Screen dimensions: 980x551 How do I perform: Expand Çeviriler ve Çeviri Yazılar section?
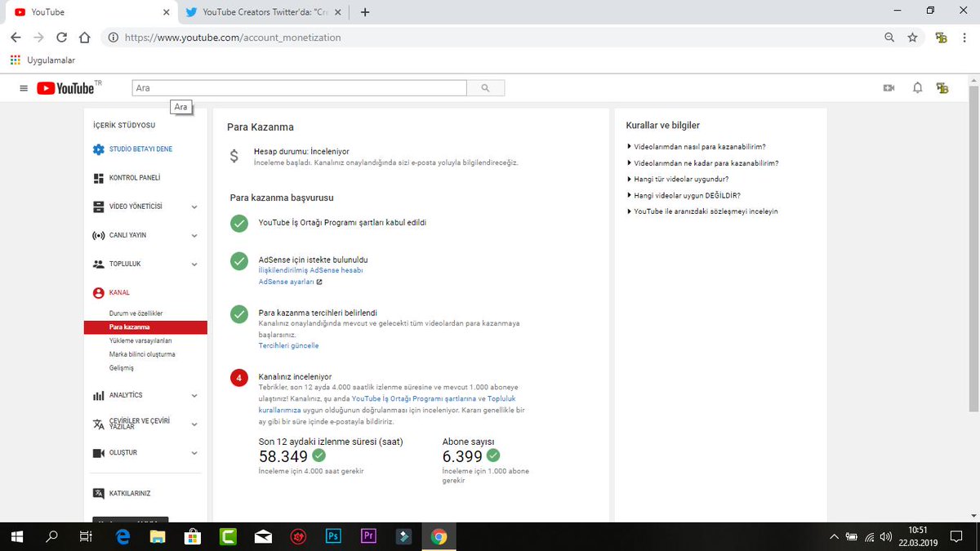point(194,424)
